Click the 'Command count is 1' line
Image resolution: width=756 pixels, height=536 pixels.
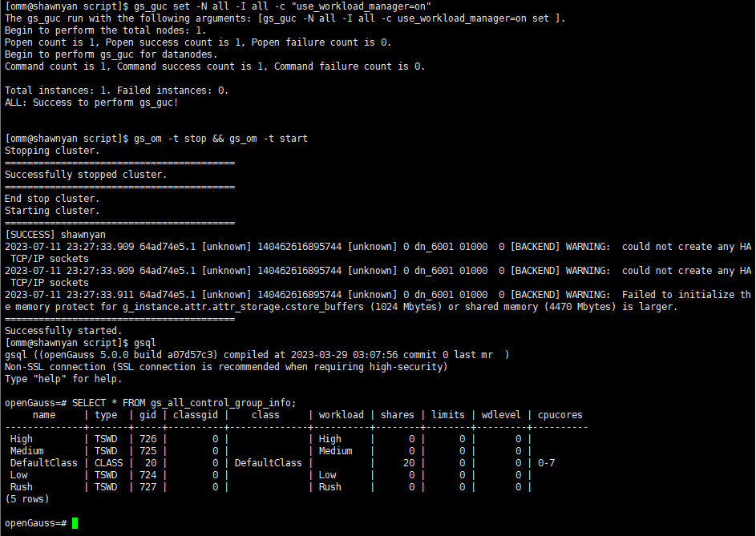coord(215,66)
